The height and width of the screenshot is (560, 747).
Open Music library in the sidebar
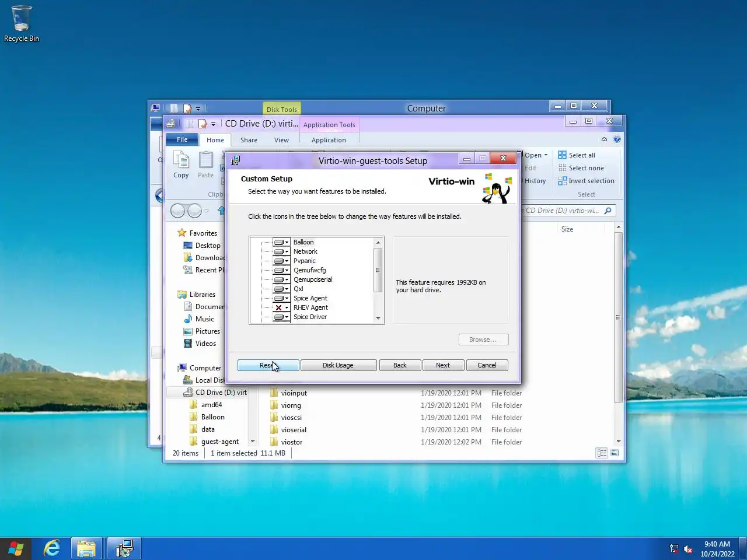click(199, 319)
